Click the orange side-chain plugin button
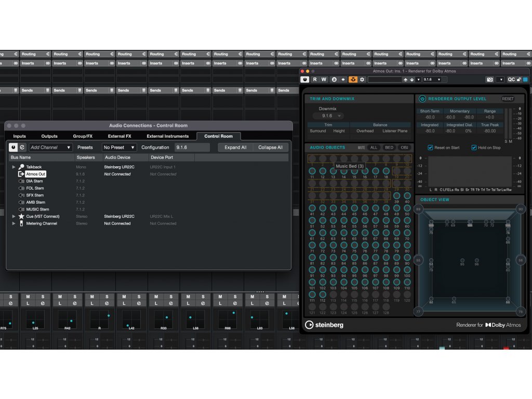This screenshot has width=532, height=399. (x=353, y=79)
